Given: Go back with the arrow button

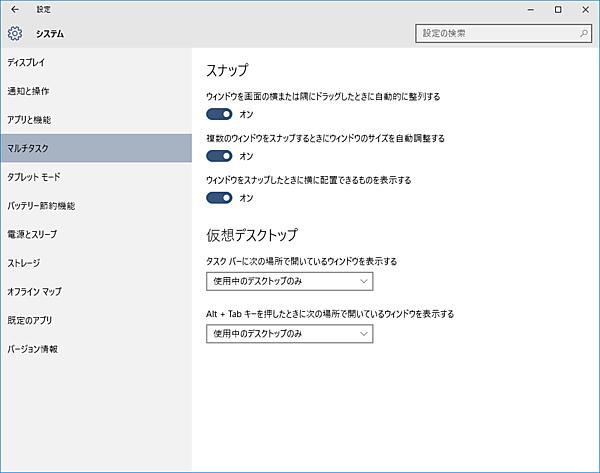Looking at the screenshot, I should point(15,10).
